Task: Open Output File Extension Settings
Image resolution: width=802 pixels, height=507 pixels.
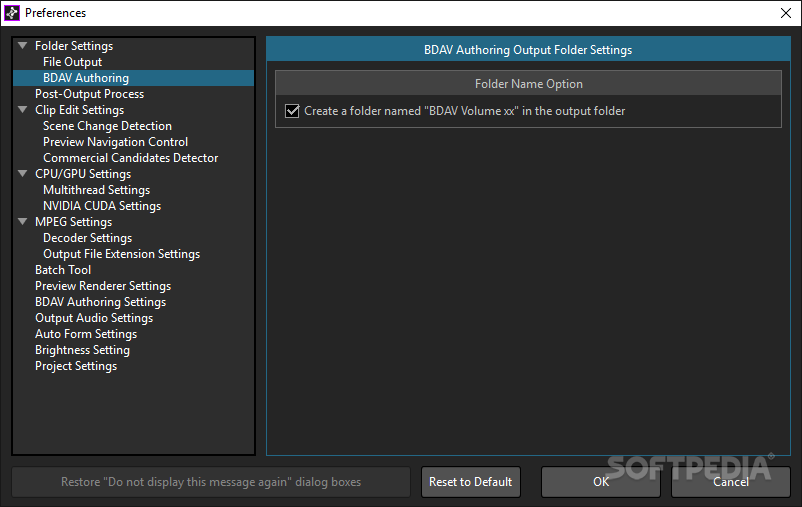Action: [x=121, y=254]
